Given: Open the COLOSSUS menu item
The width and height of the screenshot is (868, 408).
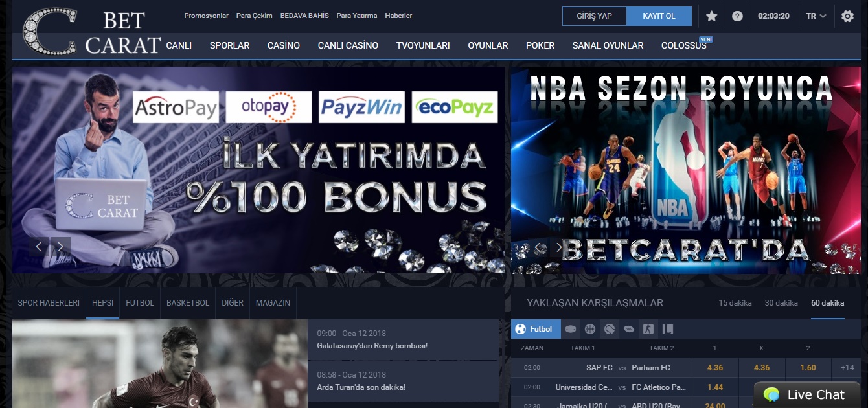Looking at the screenshot, I should (x=684, y=45).
